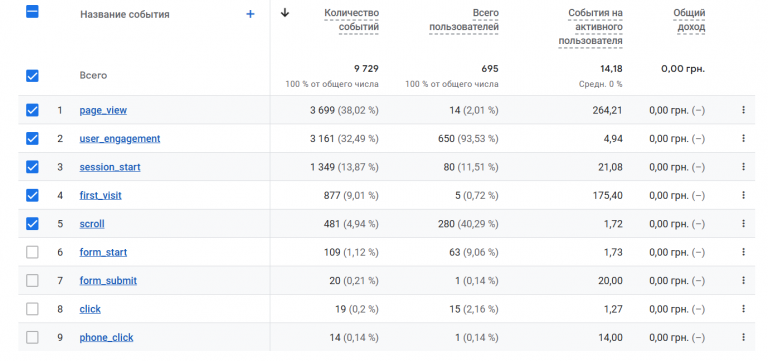Sort by События на активного пользователя column
The image size is (768, 361).
point(590,27)
